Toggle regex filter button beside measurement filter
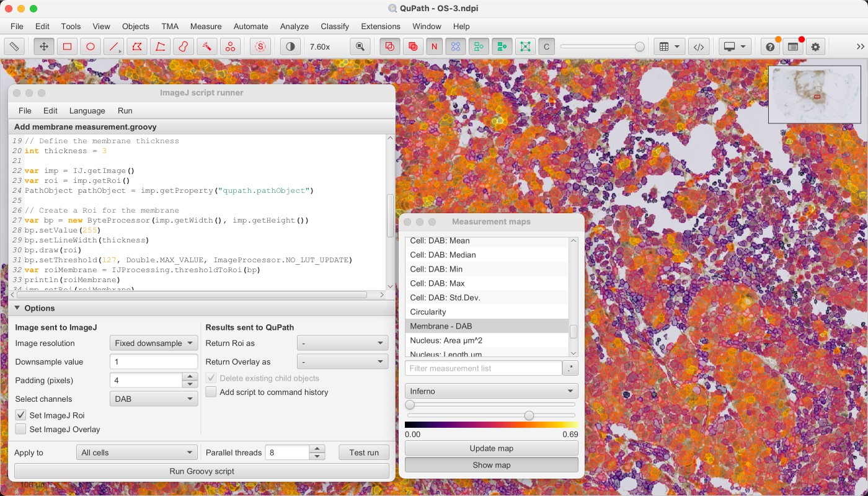The height and width of the screenshot is (496, 868). pyautogui.click(x=570, y=368)
